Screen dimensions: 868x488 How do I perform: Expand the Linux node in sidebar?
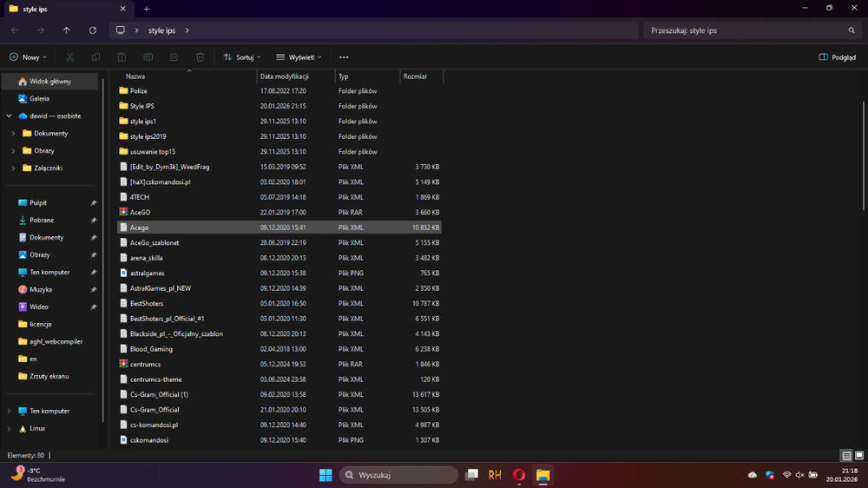coord(10,428)
